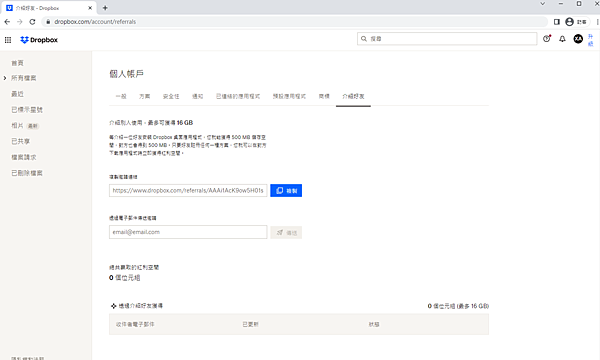
Task: Click the upgrade link beside avatar
Action: click(590, 40)
